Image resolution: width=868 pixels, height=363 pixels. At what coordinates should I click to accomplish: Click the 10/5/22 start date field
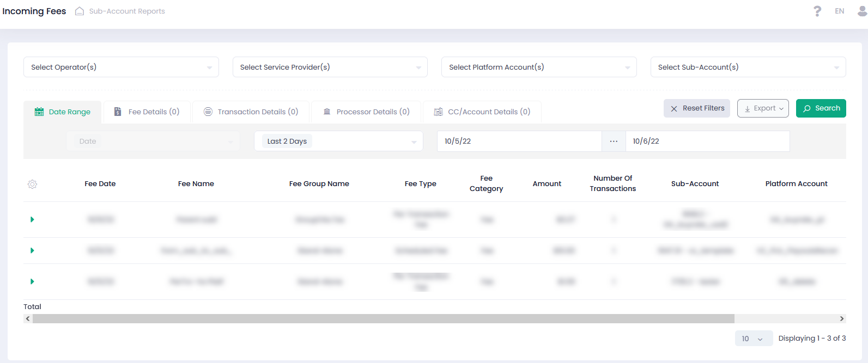click(x=519, y=141)
